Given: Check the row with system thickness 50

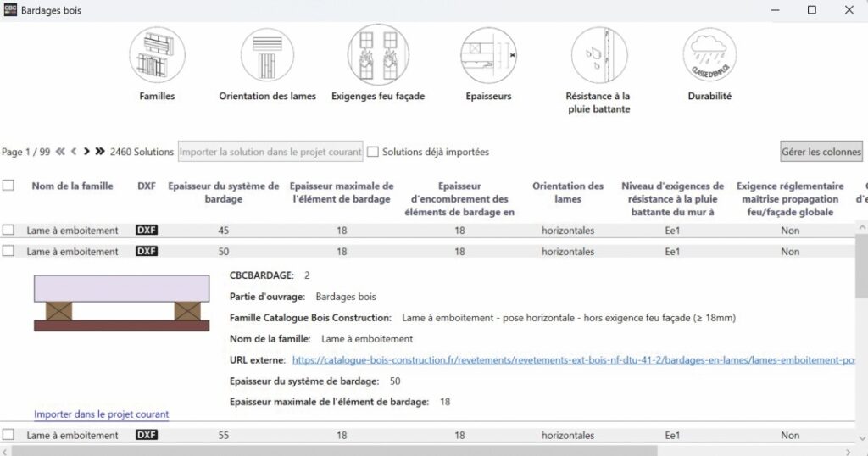Looking at the screenshot, I should click(8, 251).
